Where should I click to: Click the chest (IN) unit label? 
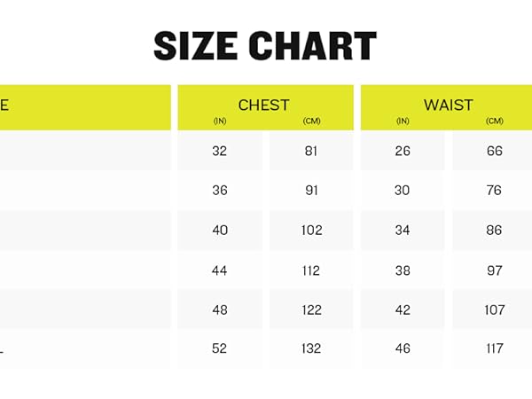tap(220, 121)
